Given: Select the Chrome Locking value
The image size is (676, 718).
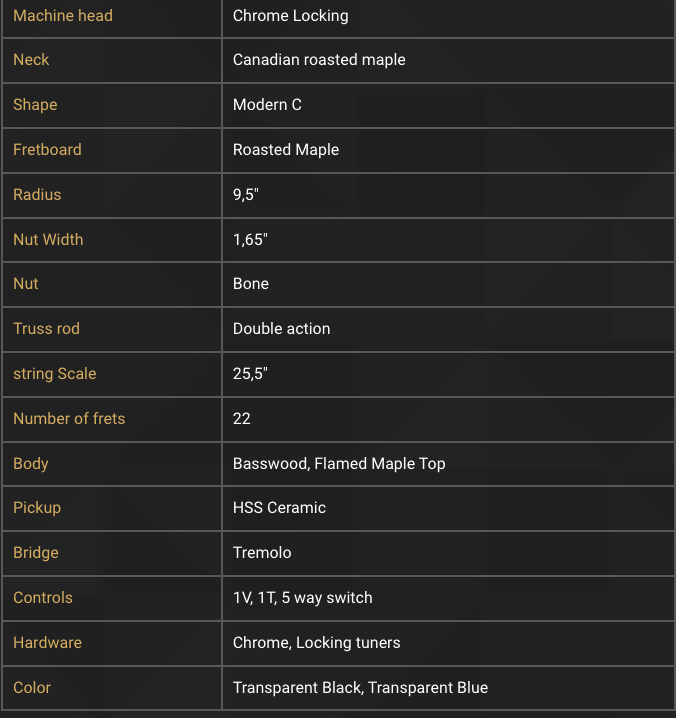Looking at the screenshot, I should click(290, 16).
